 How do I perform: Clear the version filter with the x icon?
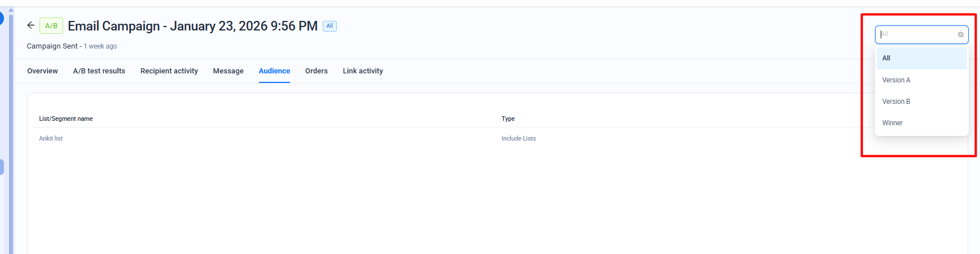[x=961, y=34]
